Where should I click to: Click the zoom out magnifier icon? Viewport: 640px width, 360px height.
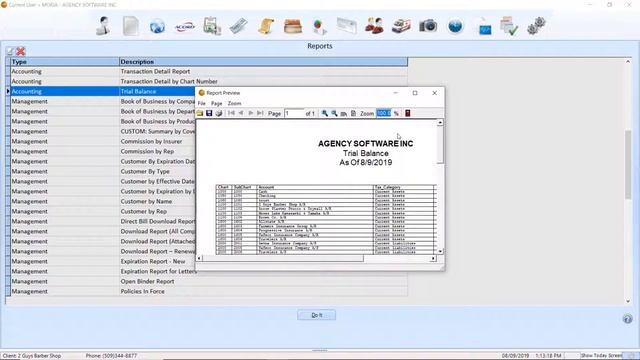click(x=334, y=113)
